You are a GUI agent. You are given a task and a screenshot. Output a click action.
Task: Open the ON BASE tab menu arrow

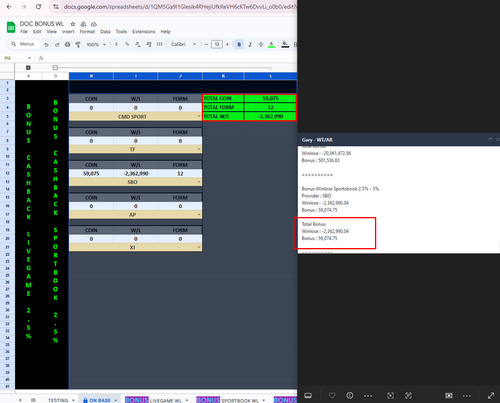[x=116, y=400]
